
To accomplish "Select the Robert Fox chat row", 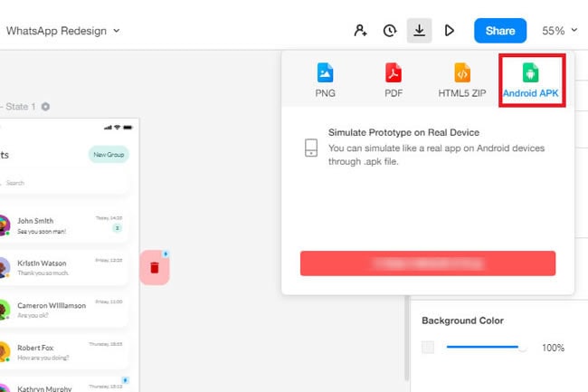I will click(64, 352).
